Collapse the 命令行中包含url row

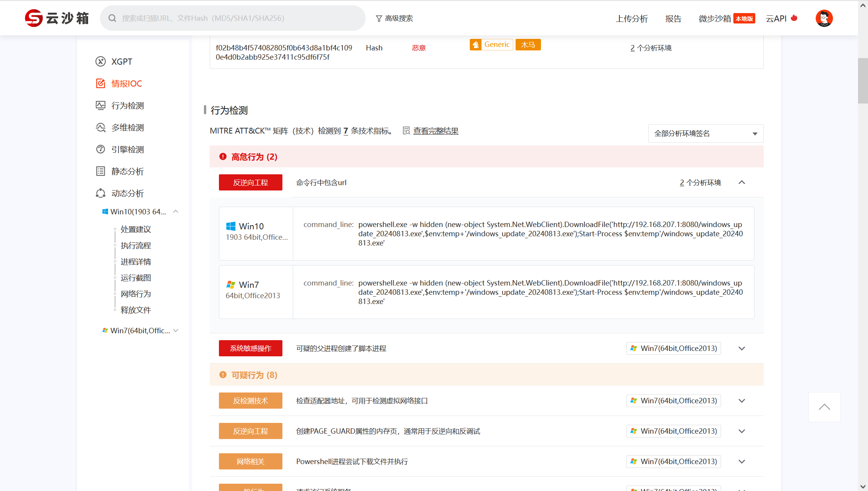coord(742,182)
